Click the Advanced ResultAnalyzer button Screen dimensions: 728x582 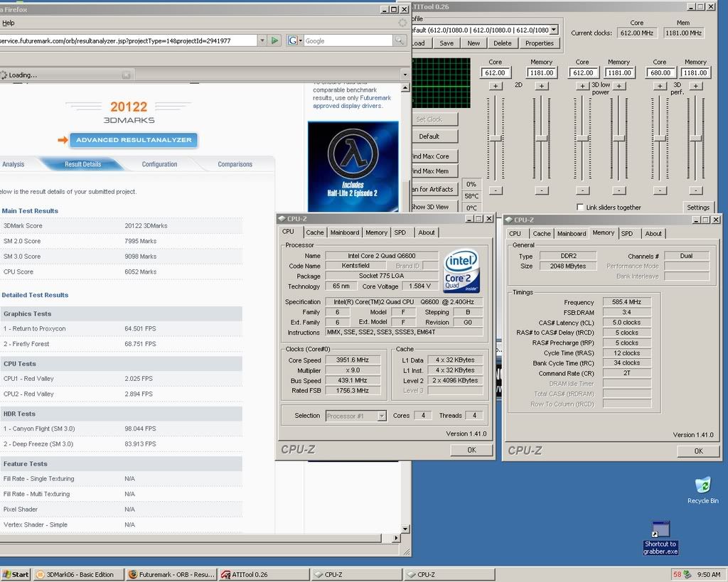134,140
